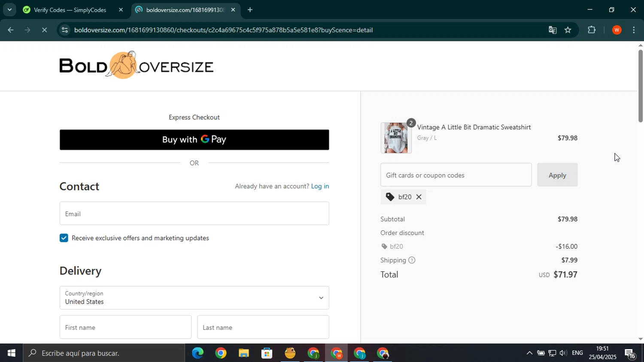Click the battery icon in system tray
This screenshot has height=362, width=644.
pos(541,353)
